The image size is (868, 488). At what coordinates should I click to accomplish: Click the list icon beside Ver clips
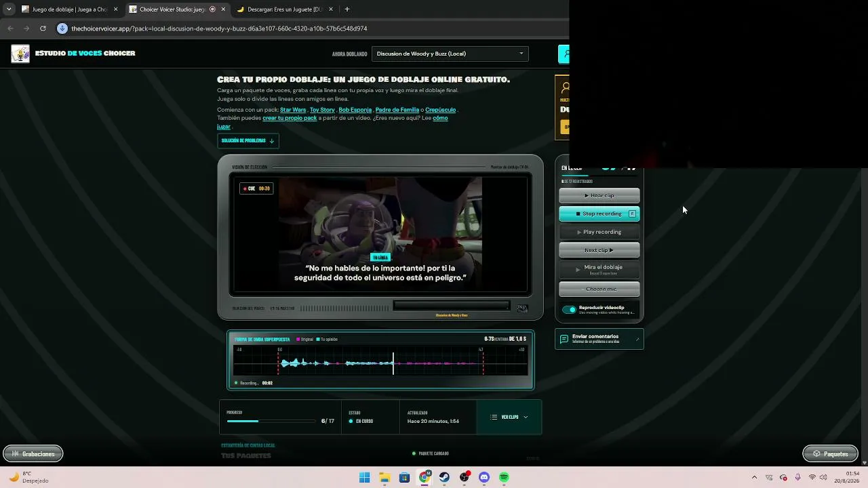point(494,418)
